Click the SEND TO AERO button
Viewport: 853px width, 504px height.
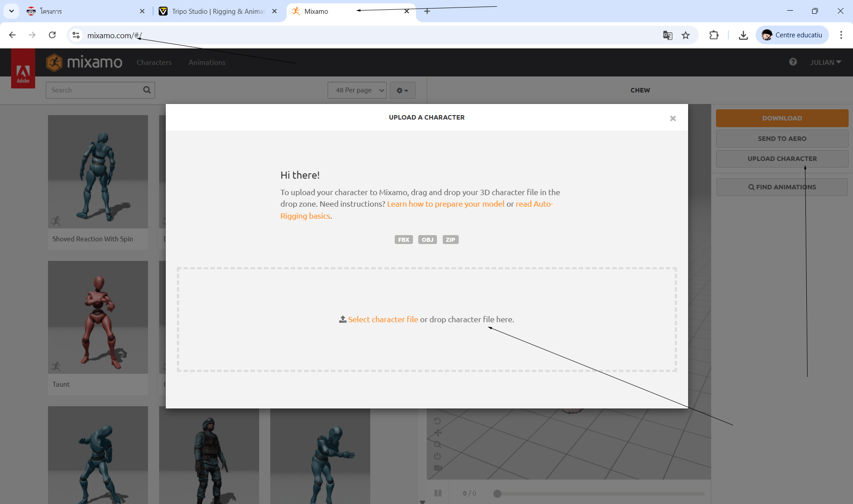[x=782, y=139]
